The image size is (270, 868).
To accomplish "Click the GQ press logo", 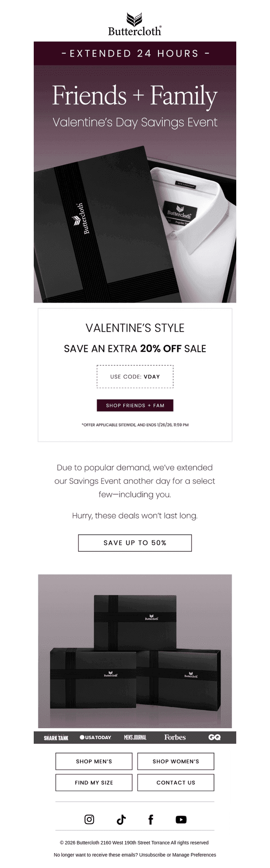I will (x=215, y=737).
